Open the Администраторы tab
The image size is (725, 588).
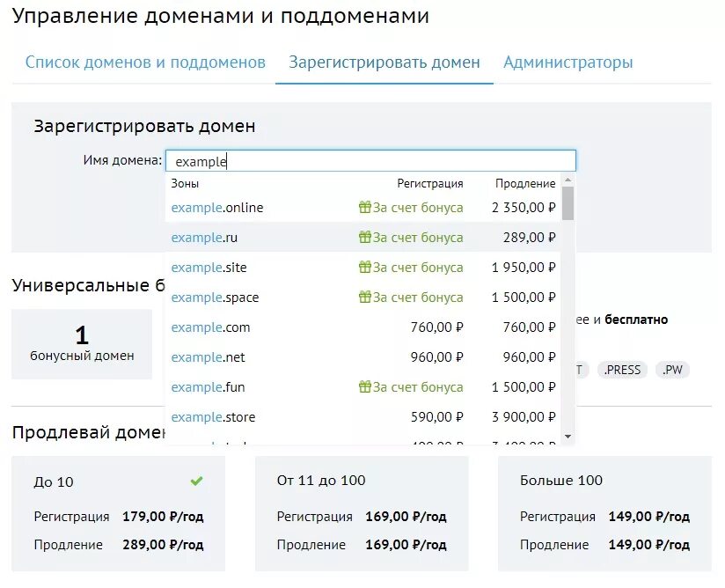coord(568,62)
